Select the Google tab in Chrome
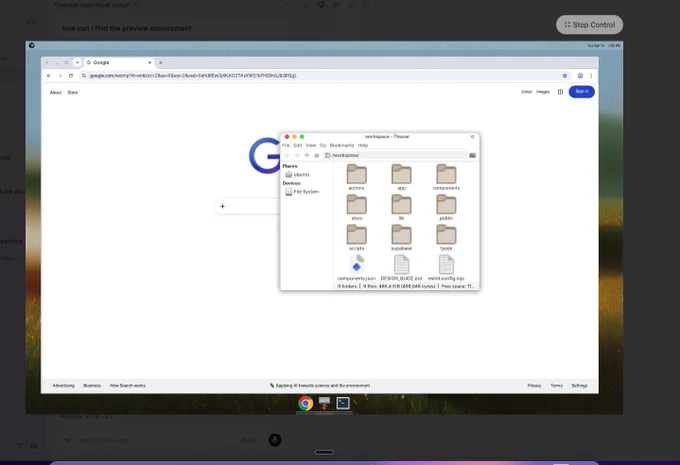 (119, 62)
